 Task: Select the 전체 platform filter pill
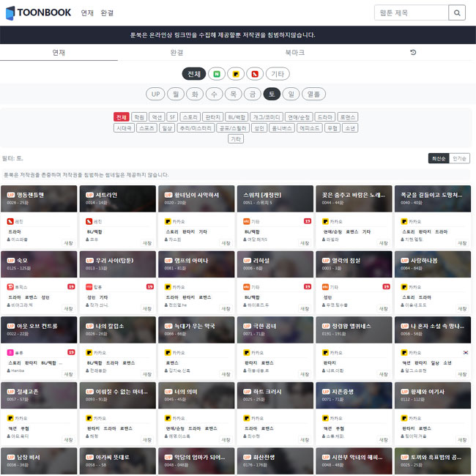[x=193, y=74]
